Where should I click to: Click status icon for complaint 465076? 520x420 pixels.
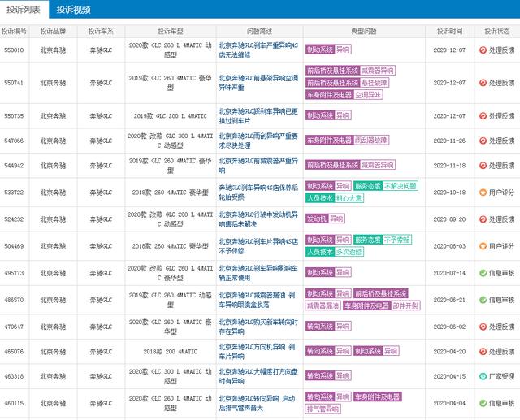[483, 352]
